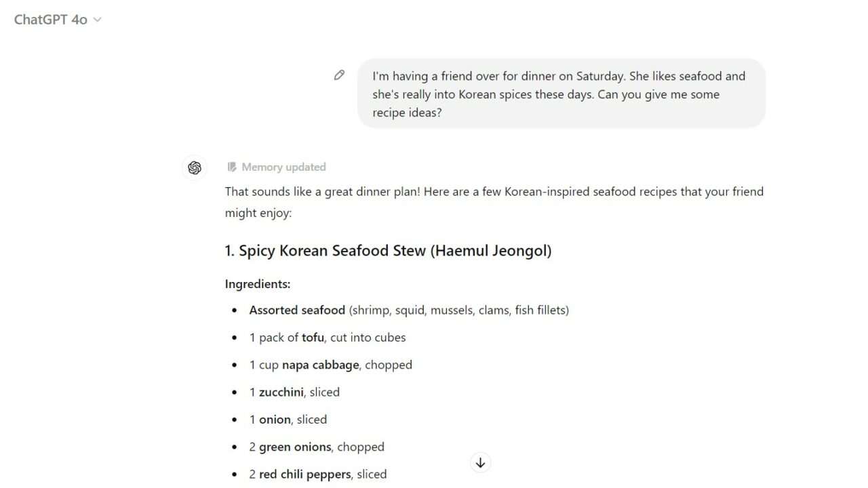
Task: Click the bold red chili peppers text
Action: tap(305, 474)
